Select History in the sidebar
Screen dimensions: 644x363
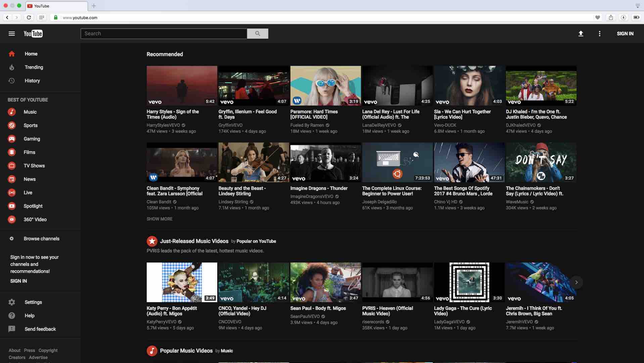click(x=32, y=80)
